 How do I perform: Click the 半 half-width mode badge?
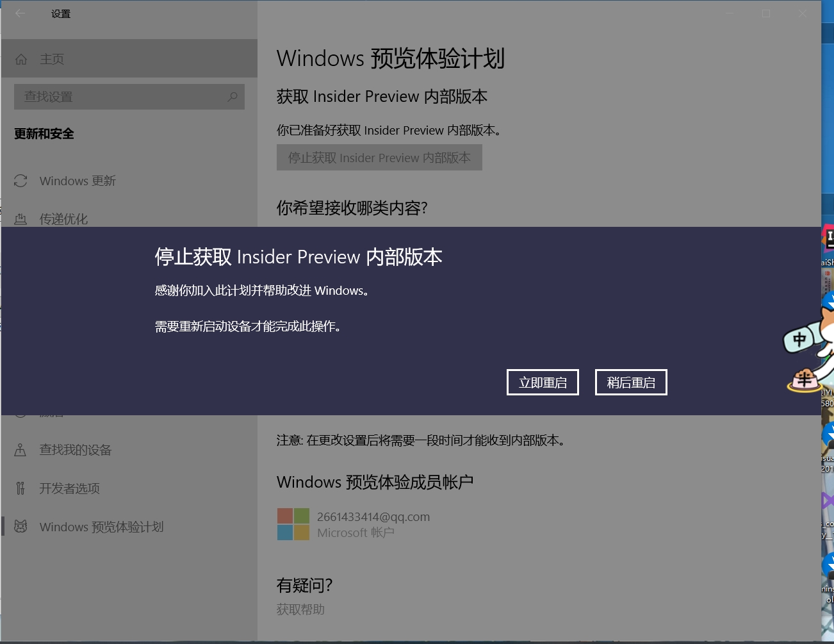803,380
